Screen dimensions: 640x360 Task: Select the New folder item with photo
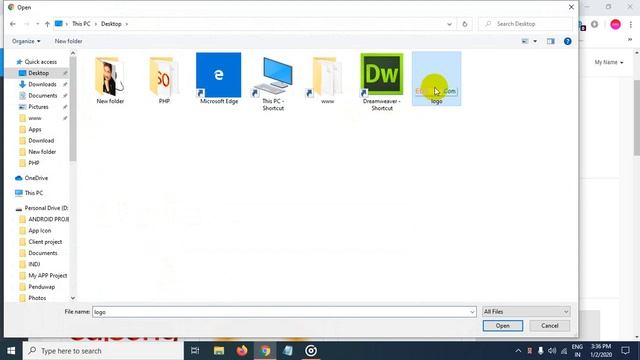pyautogui.click(x=110, y=80)
